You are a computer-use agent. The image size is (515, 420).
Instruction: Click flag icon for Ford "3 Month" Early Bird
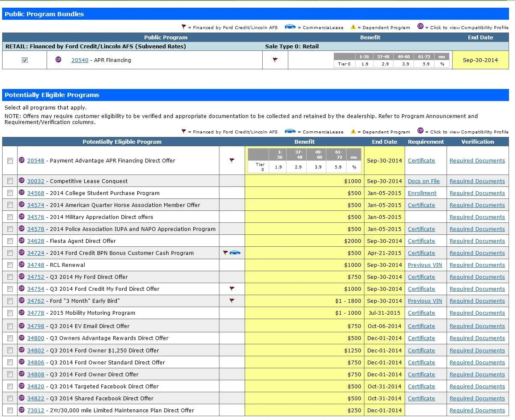232,301
